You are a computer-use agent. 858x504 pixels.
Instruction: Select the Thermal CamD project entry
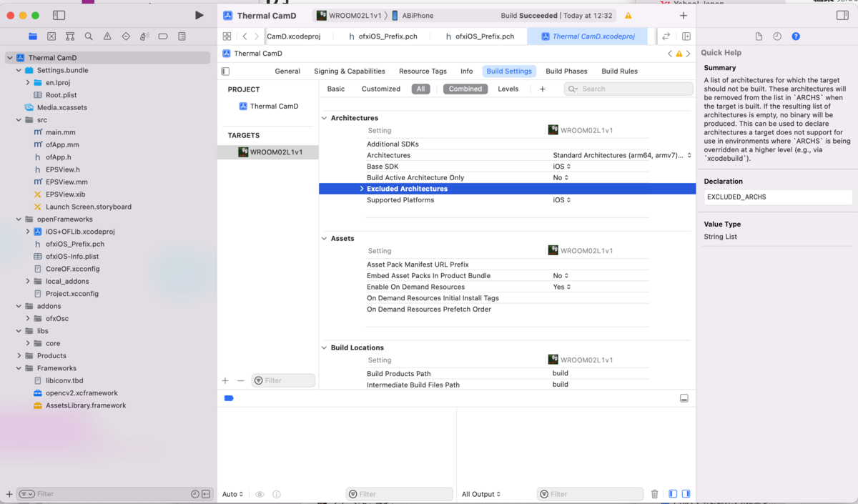click(x=268, y=107)
